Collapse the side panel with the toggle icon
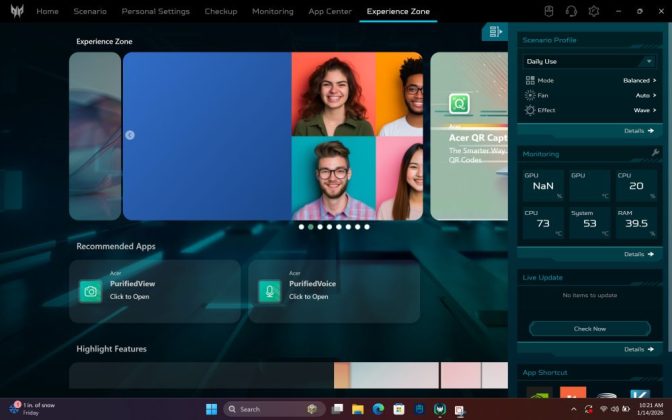 point(494,32)
